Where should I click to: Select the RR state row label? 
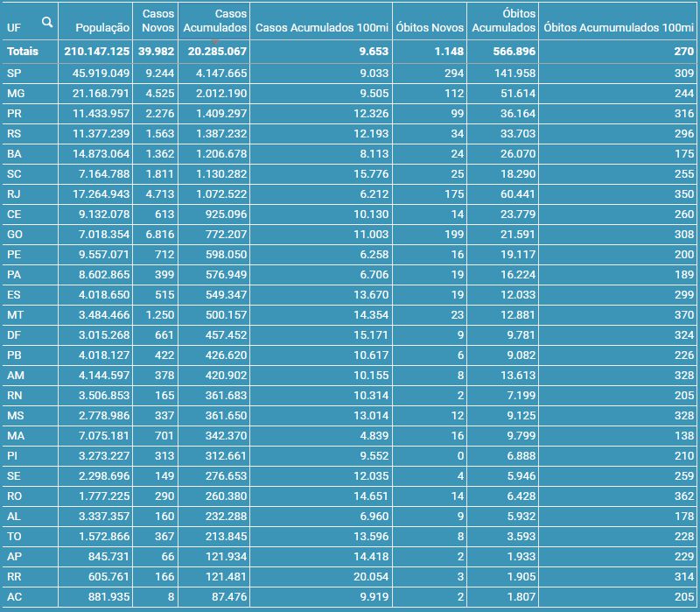click(x=14, y=576)
